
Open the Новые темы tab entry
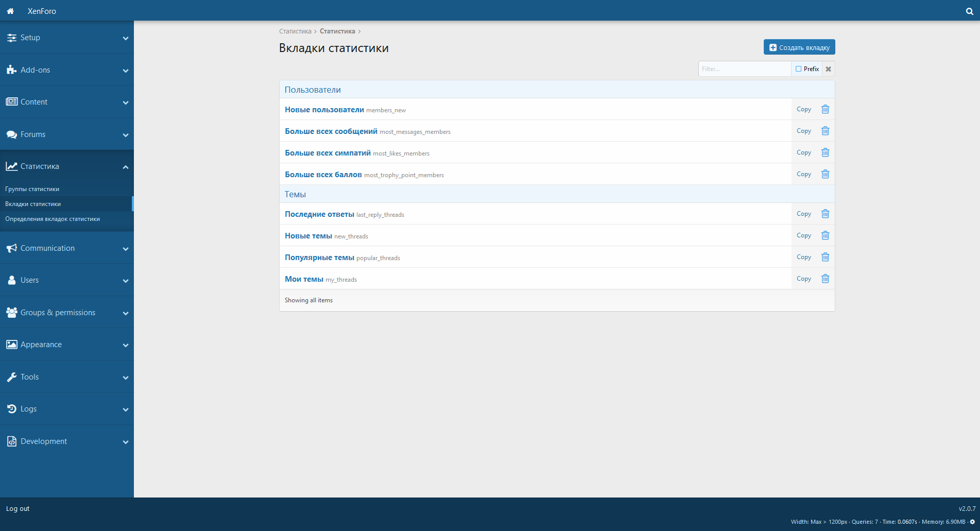pos(308,236)
